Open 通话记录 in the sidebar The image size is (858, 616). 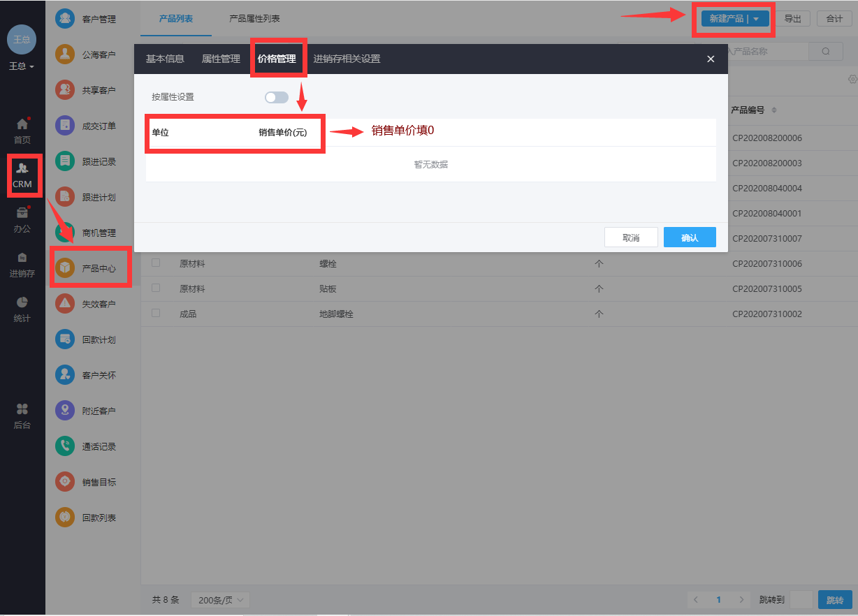85,446
